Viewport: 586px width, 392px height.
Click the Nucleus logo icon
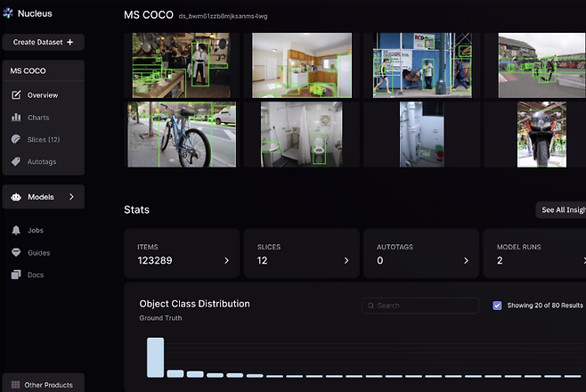click(x=9, y=14)
